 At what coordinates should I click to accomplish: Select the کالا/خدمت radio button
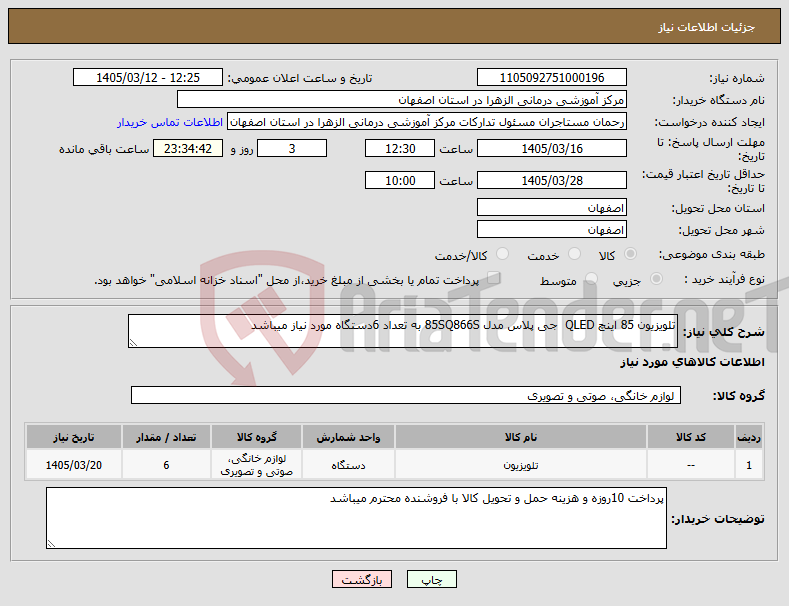[x=502, y=254]
